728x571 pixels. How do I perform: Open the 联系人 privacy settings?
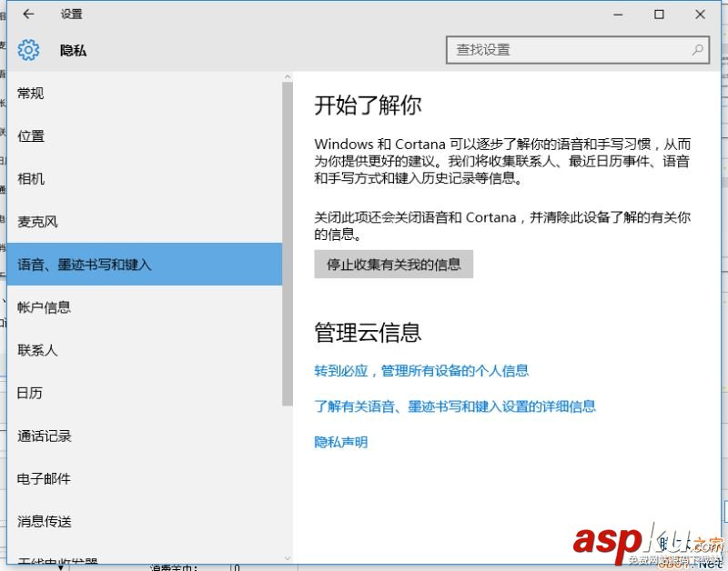35,349
